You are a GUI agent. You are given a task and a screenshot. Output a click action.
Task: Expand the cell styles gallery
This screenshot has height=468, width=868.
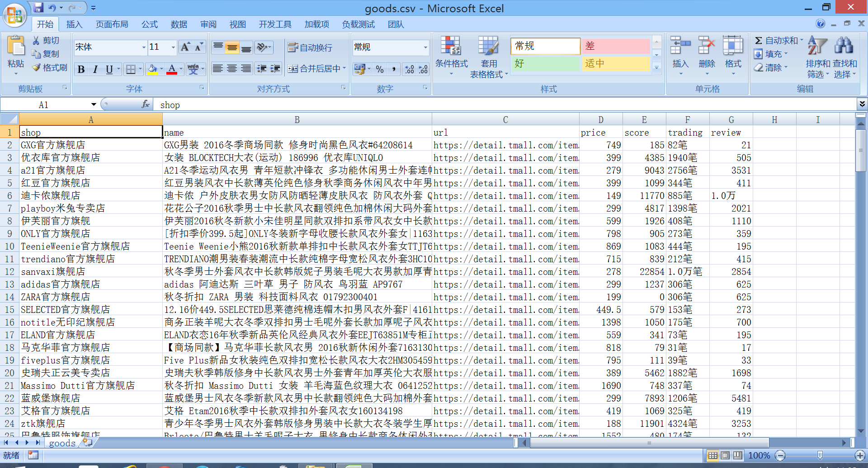pyautogui.click(x=657, y=67)
